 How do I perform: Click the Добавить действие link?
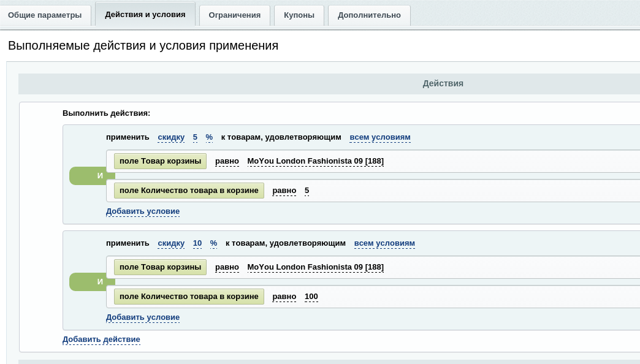[101, 339]
